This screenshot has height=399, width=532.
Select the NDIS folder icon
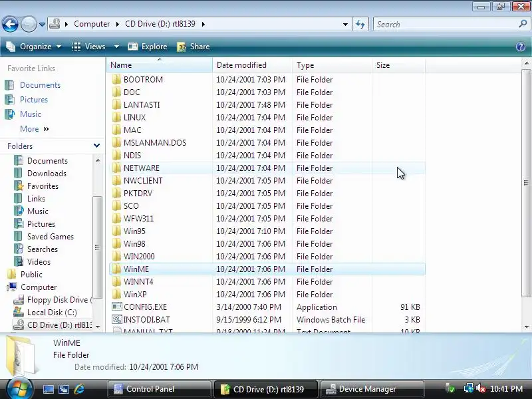116,155
